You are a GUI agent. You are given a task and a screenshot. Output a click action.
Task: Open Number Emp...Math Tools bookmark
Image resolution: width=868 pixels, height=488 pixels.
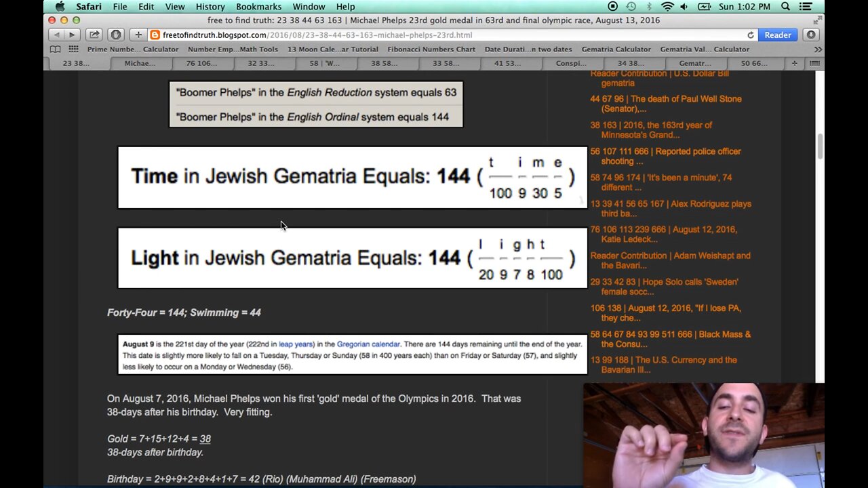[233, 49]
